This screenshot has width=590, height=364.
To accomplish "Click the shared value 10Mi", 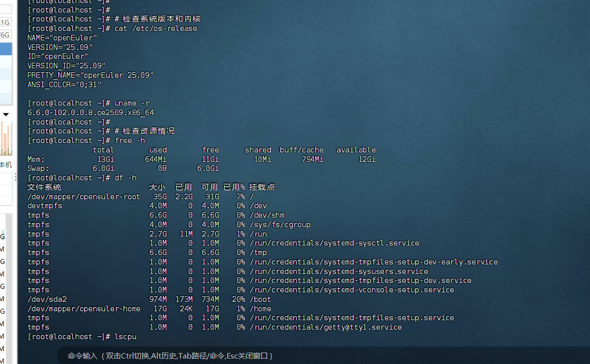I will coord(262,159).
